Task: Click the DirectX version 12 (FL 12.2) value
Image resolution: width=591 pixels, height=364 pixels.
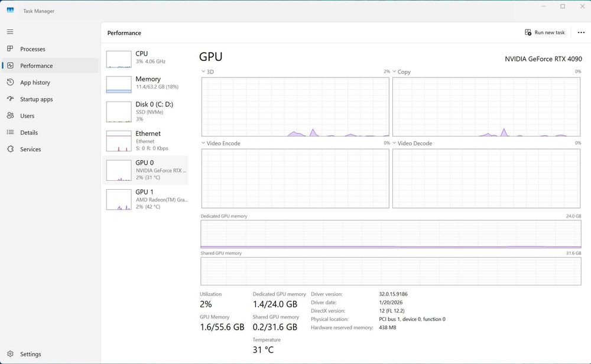Action: tap(392, 310)
